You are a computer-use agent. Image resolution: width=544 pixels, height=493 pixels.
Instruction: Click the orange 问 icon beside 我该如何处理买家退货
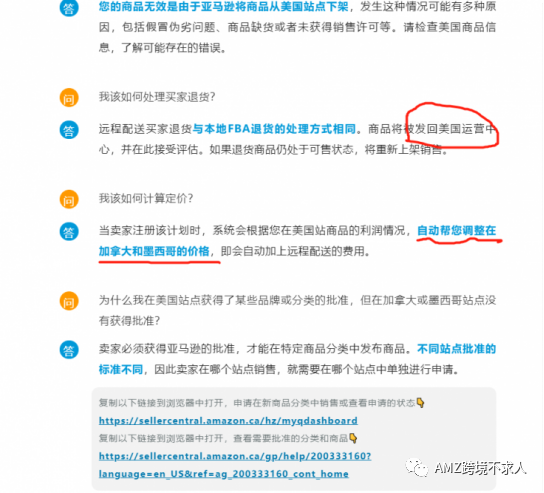[x=69, y=97]
